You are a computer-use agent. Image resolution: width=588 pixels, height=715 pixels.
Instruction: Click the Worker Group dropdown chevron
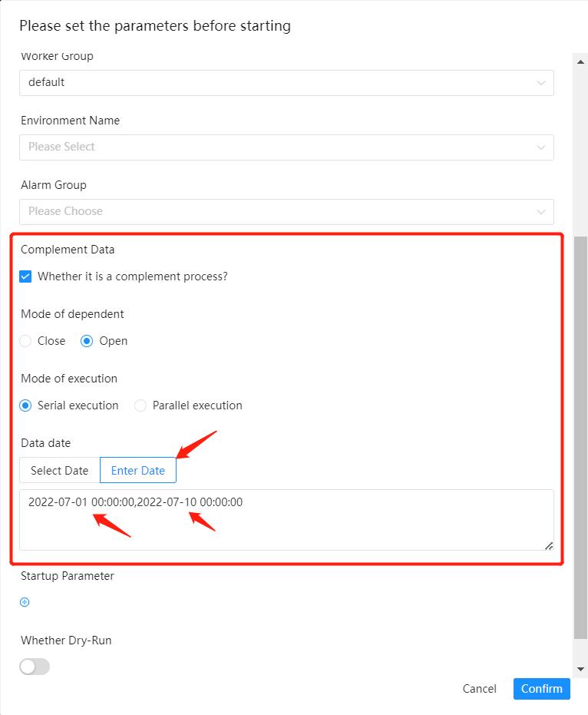click(541, 82)
